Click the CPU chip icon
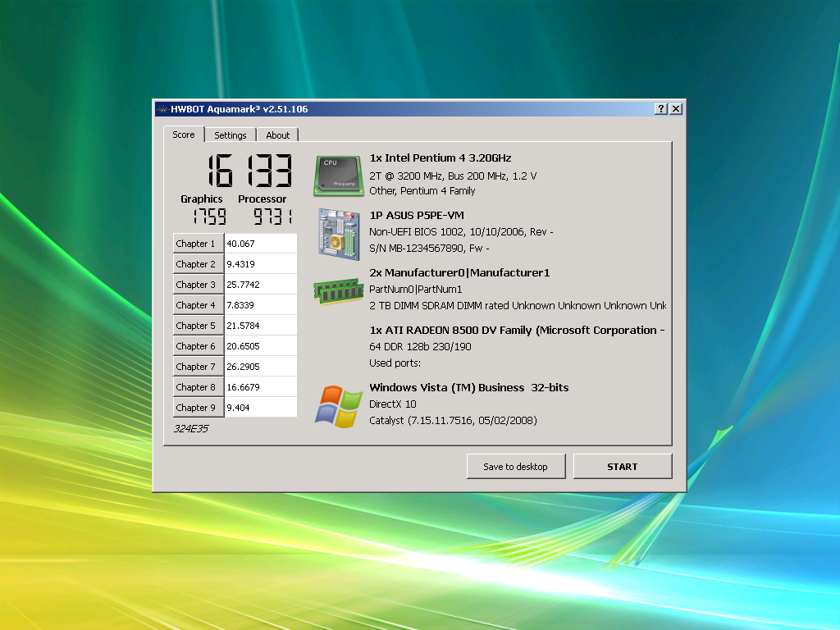840x630 pixels. coord(339,176)
